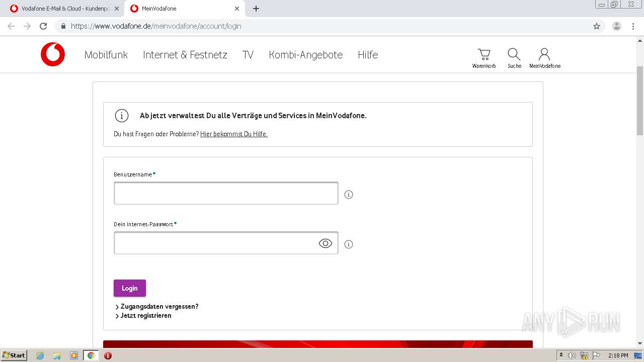
Task: Open the Hilfe menu
Action: [x=368, y=55]
